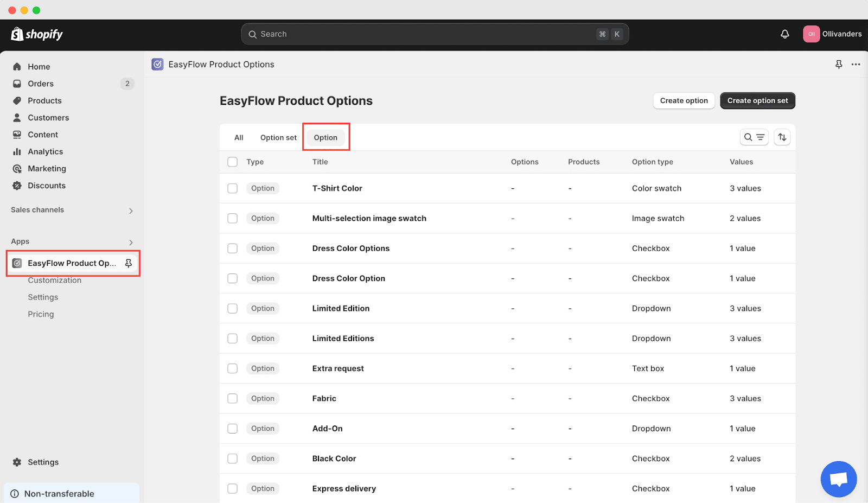Switch to the All tab
868x503 pixels.
click(x=239, y=138)
